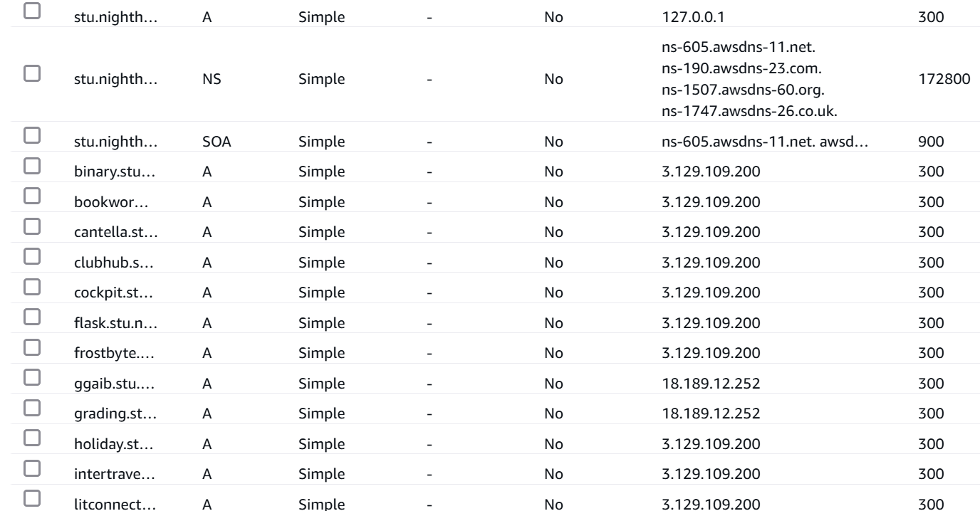Select the frostbyte record checkbox
Screen dimensions: 980x511
click(x=31, y=348)
